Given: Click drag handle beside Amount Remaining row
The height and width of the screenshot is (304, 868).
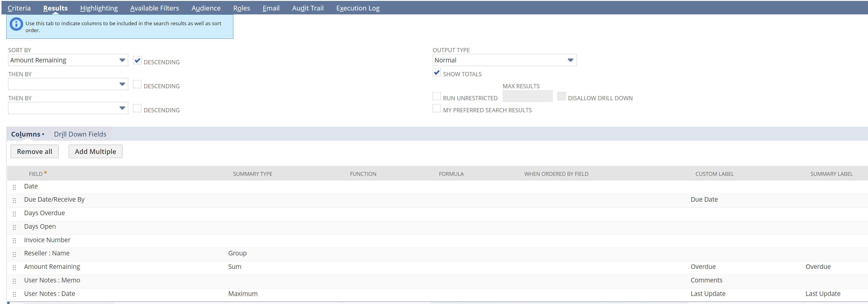Looking at the screenshot, I should pyautogui.click(x=14, y=268).
